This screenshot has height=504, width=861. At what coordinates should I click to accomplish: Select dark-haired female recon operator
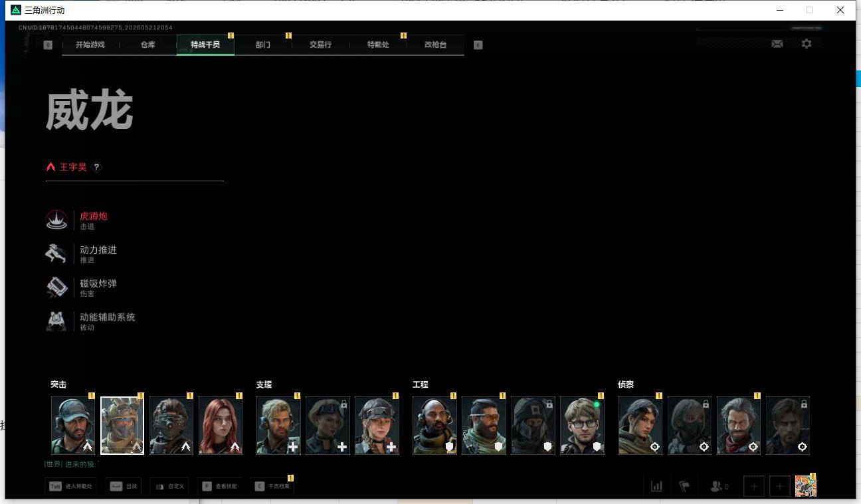click(x=640, y=426)
